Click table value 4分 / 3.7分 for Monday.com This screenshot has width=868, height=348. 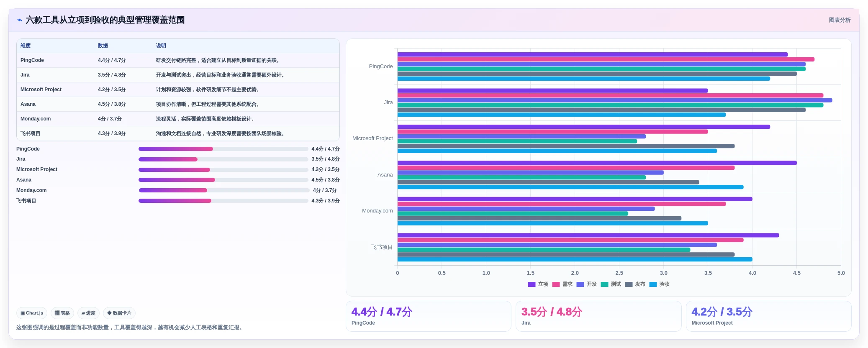click(110, 119)
